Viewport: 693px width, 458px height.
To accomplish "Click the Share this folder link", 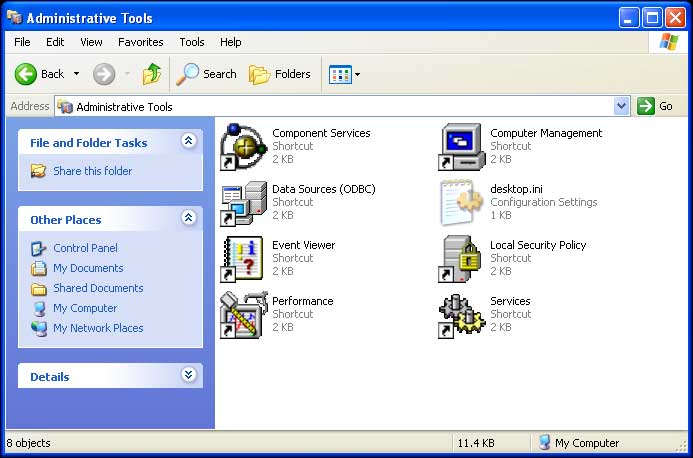I will coord(92,171).
